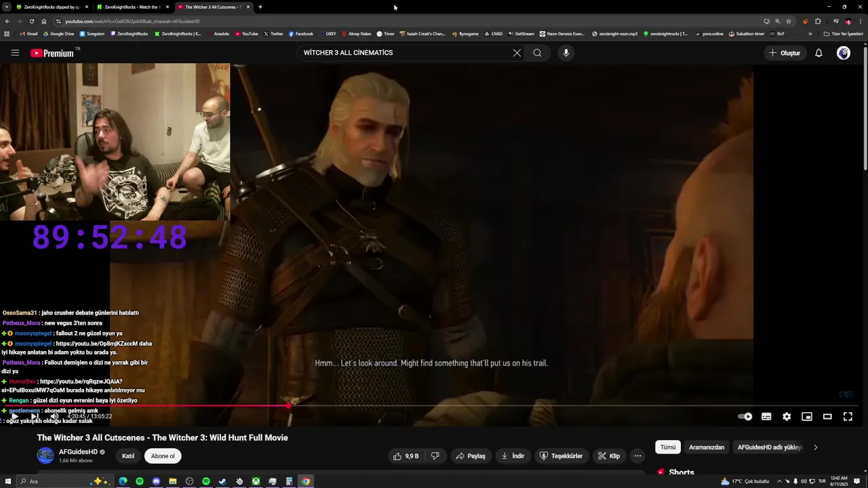Click the Windows taskbar Ara search box
Screen dimensions: 868x488
coord(64,481)
